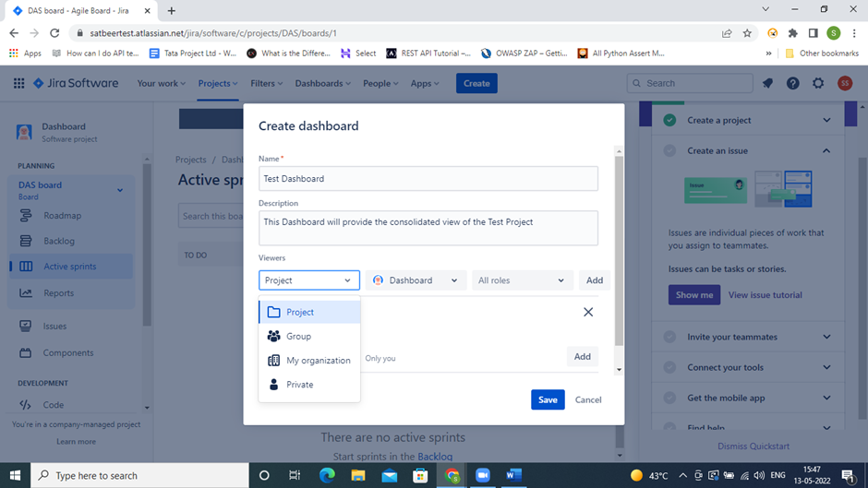Expand the All roles dropdown
The height and width of the screenshot is (488, 868).
[522, 280]
